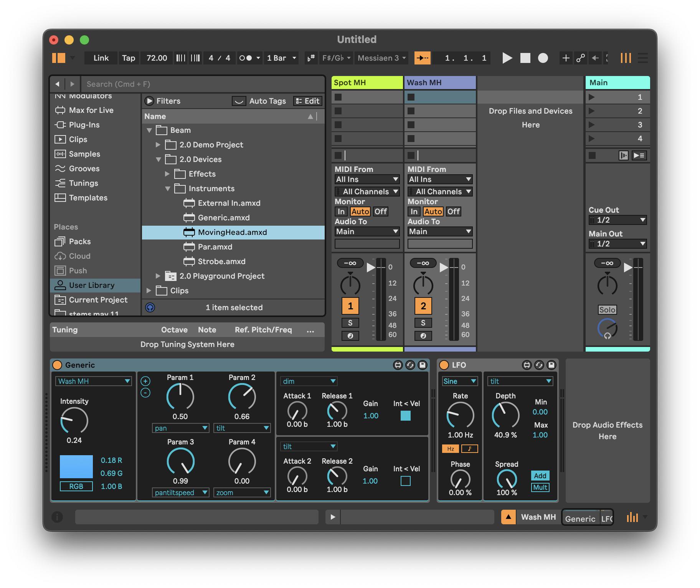Select Packs under Places
This screenshot has width=700, height=588.
coord(80,241)
